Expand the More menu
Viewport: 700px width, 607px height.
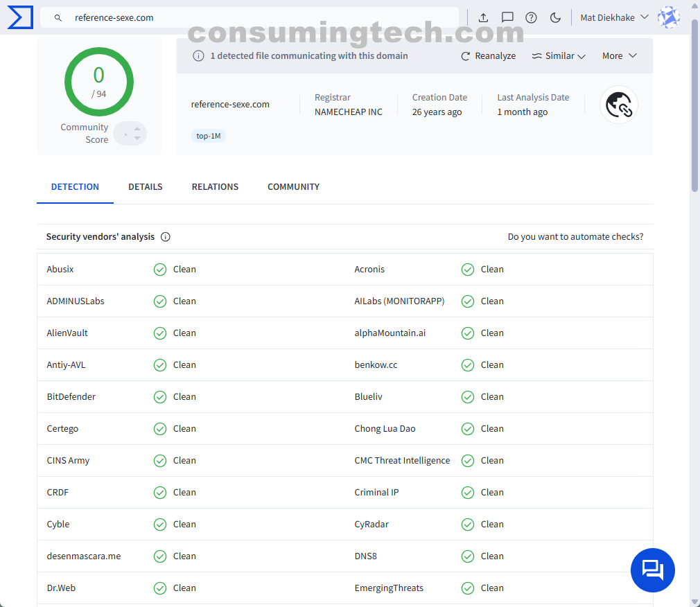619,56
